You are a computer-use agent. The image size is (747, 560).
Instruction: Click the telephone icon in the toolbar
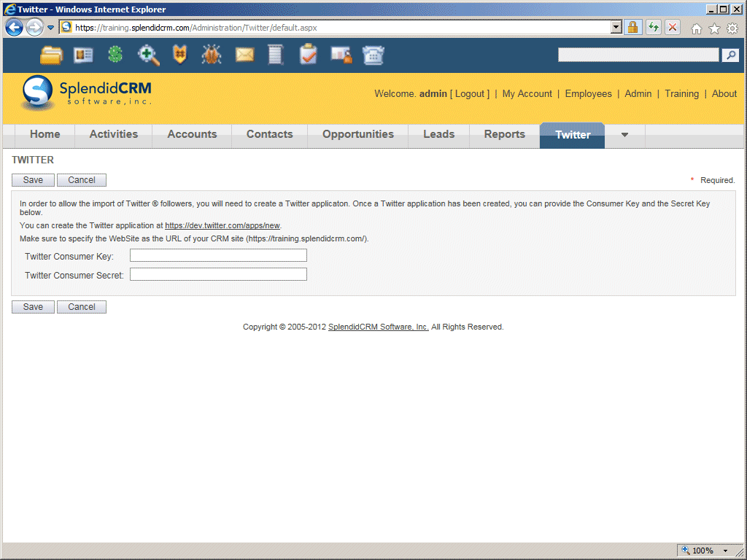pos(373,55)
